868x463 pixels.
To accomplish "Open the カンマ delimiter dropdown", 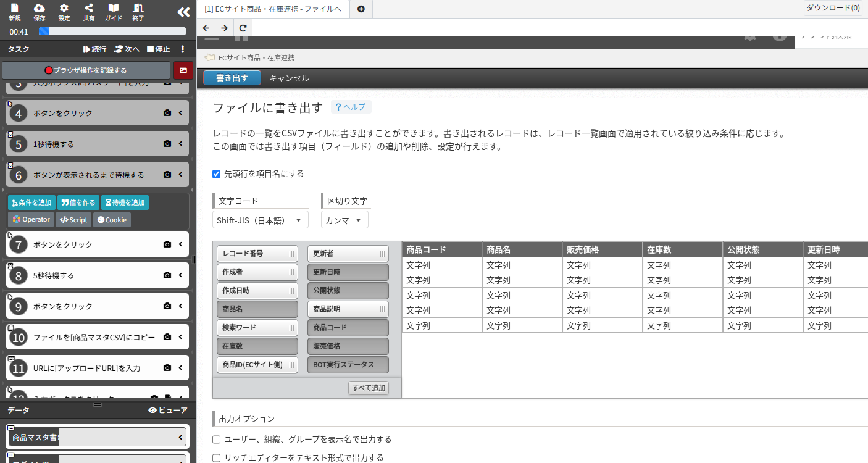I will pos(344,219).
